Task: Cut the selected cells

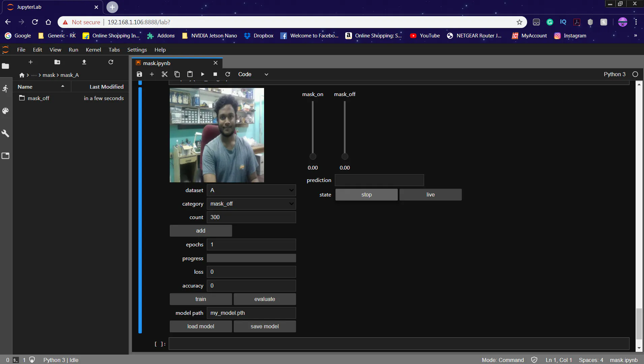Action: [164, 74]
